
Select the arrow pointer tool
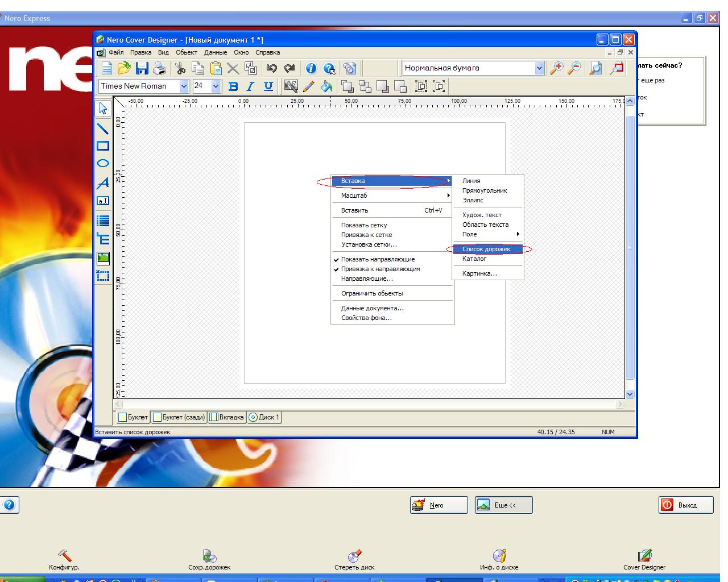[103, 109]
